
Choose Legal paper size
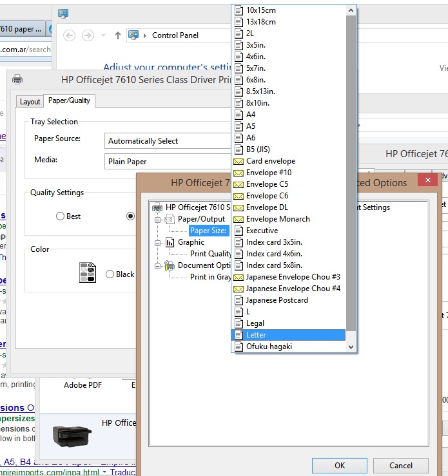pos(289,323)
